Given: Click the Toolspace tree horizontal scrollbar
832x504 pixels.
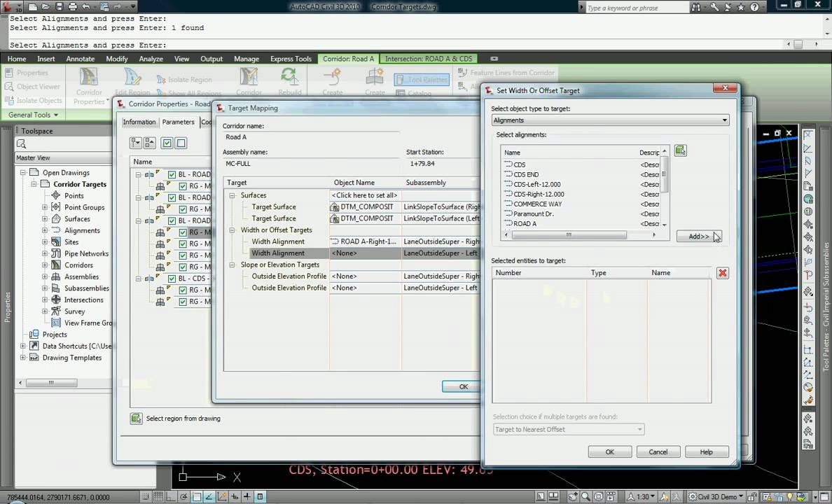Looking at the screenshot, I should tap(64, 382).
